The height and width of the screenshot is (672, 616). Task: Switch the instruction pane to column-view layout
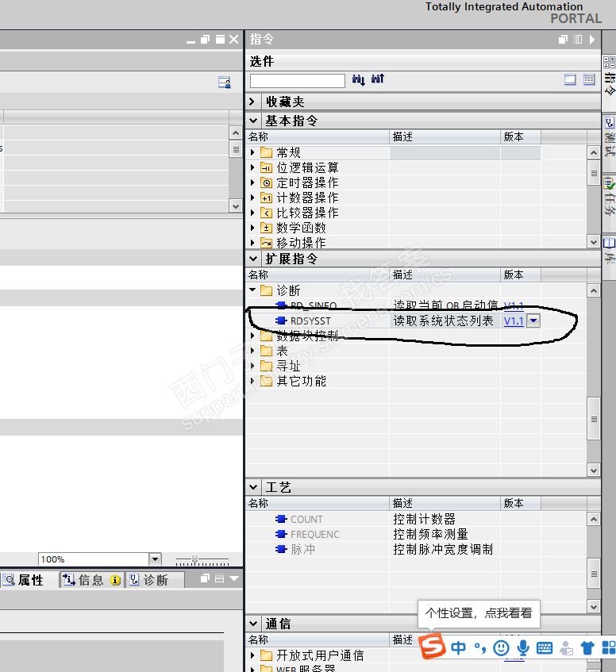click(589, 79)
